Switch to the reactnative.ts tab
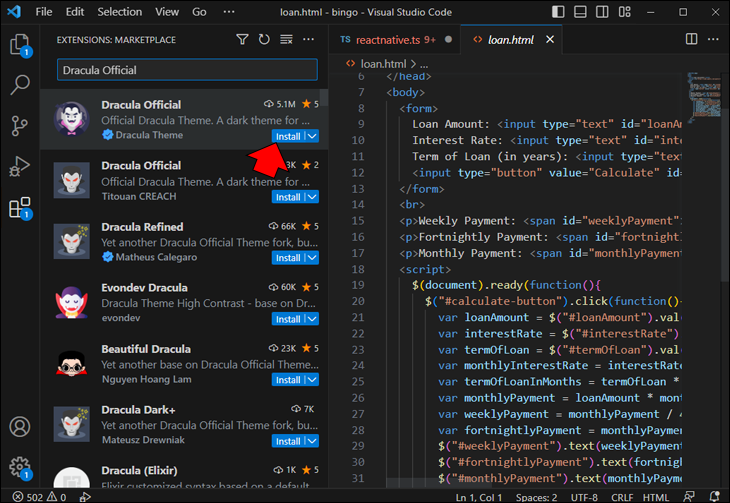The height and width of the screenshot is (503, 730). tap(395, 40)
